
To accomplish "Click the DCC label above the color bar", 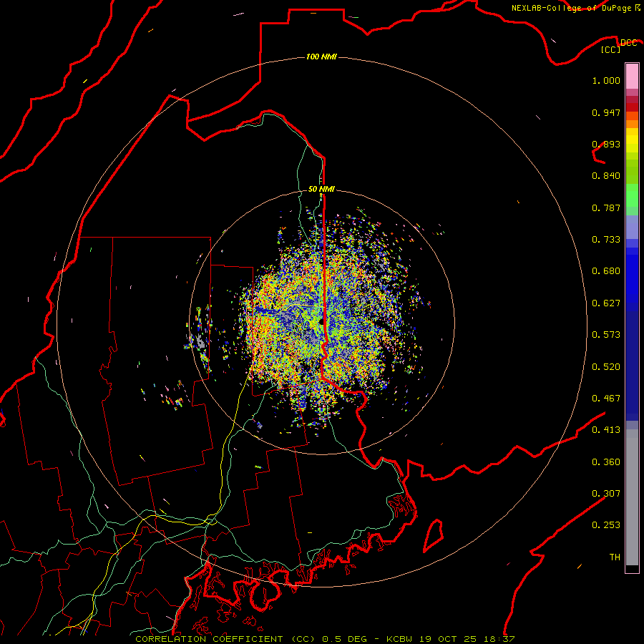I will coord(628,43).
